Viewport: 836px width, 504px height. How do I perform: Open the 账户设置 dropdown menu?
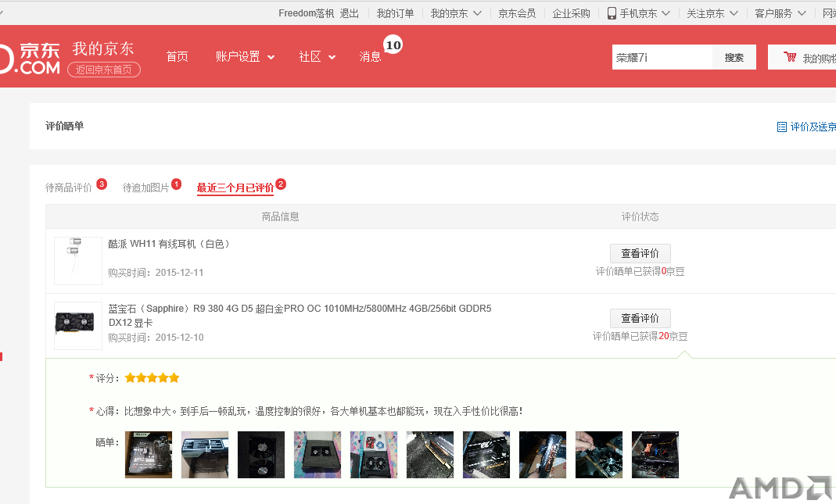[246, 56]
